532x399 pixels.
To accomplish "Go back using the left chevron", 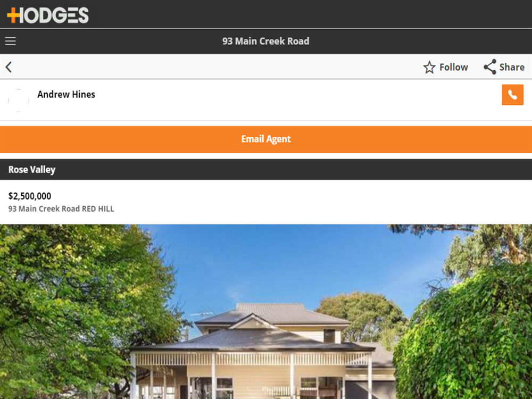I will coord(9,67).
